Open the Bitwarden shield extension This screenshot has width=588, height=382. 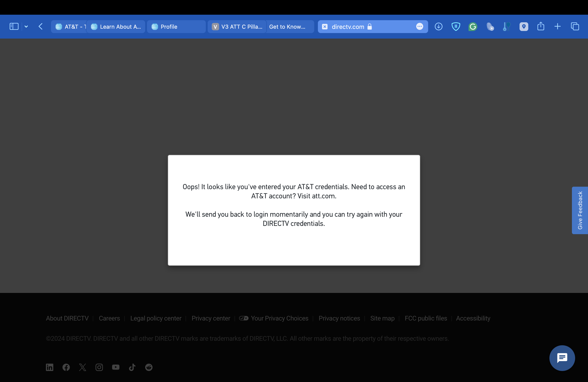(x=455, y=26)
